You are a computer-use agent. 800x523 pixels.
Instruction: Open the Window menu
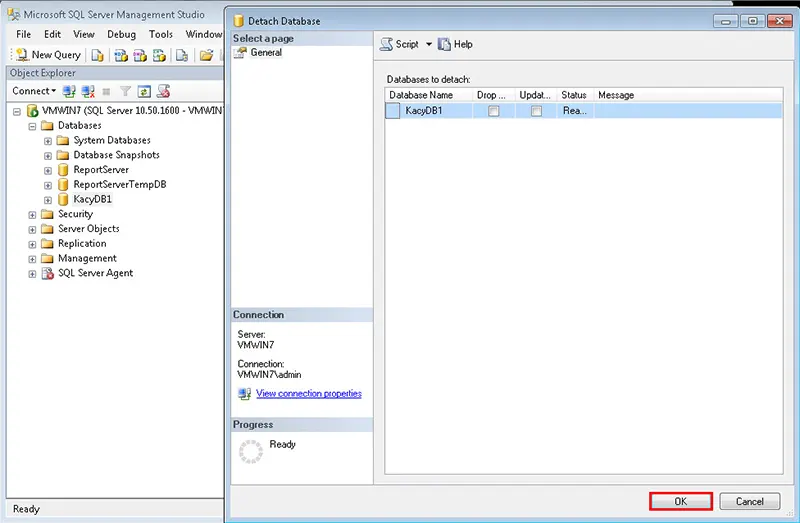point(203,34)
